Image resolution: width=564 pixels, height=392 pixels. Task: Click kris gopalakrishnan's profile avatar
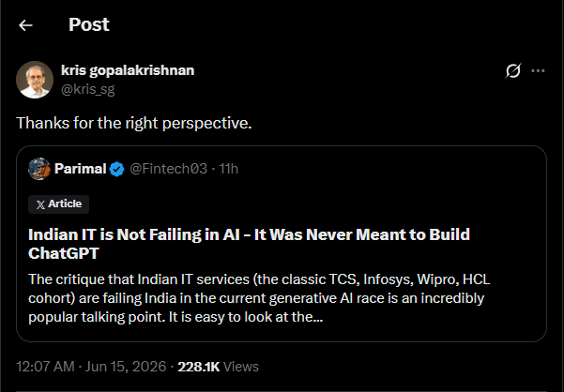35,80
